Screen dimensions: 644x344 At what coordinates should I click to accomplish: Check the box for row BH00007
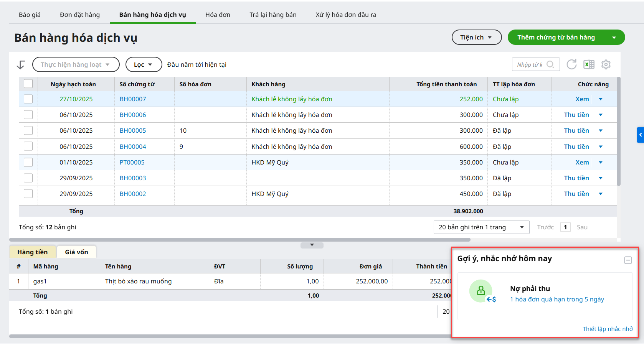pyautogui.click(x=28, y=99)
